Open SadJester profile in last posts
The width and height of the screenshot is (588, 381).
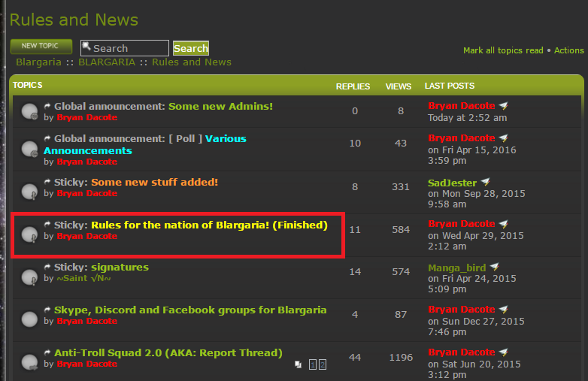tap(452, 183)
